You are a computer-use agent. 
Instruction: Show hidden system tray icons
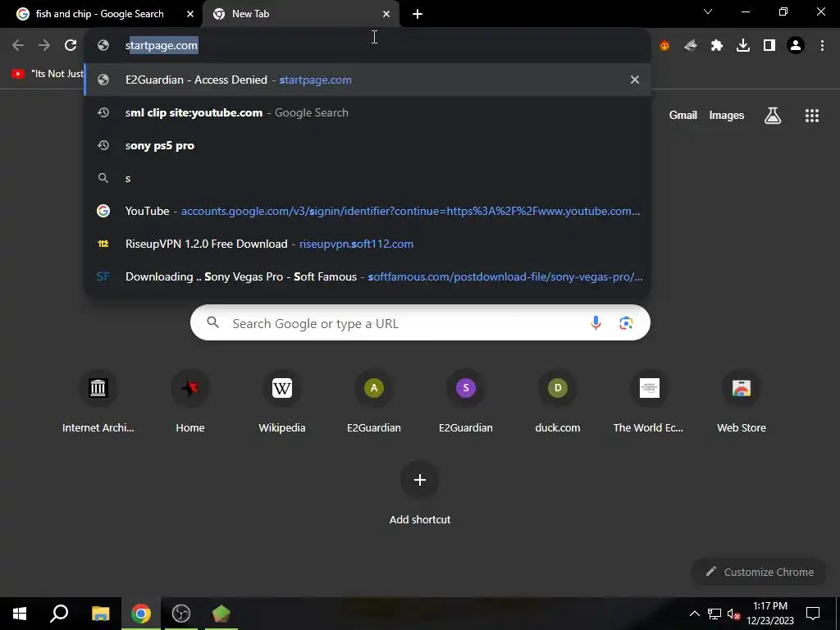click(x=694, y=614)
